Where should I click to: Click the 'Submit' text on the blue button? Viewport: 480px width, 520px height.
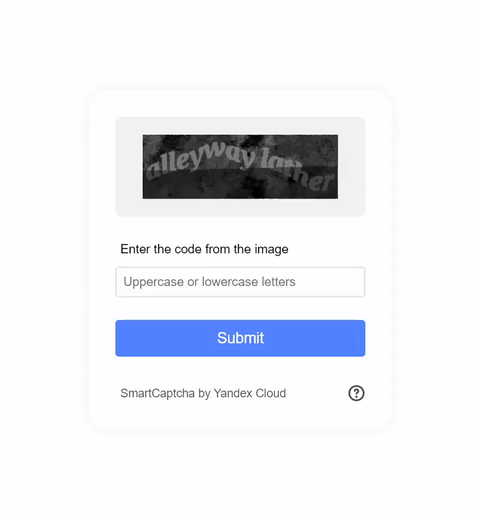click(x=240, y=338)
